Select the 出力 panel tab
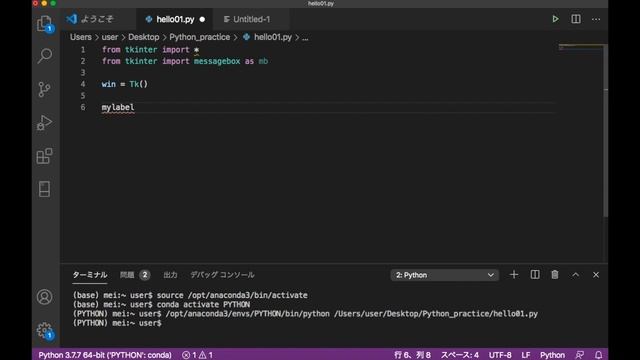640x360 pixels. click(x=170, y=275)
